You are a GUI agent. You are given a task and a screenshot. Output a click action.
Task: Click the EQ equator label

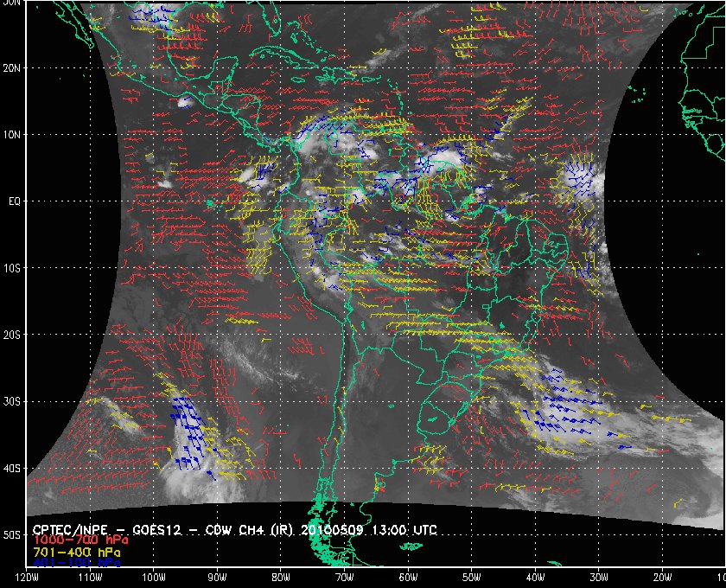pos(15,201)
